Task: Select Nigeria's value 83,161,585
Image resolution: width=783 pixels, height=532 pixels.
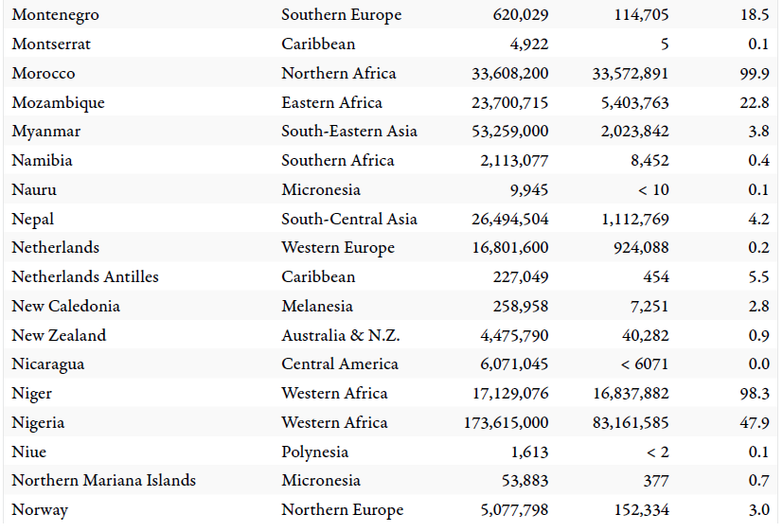Action: pos(631,422)
